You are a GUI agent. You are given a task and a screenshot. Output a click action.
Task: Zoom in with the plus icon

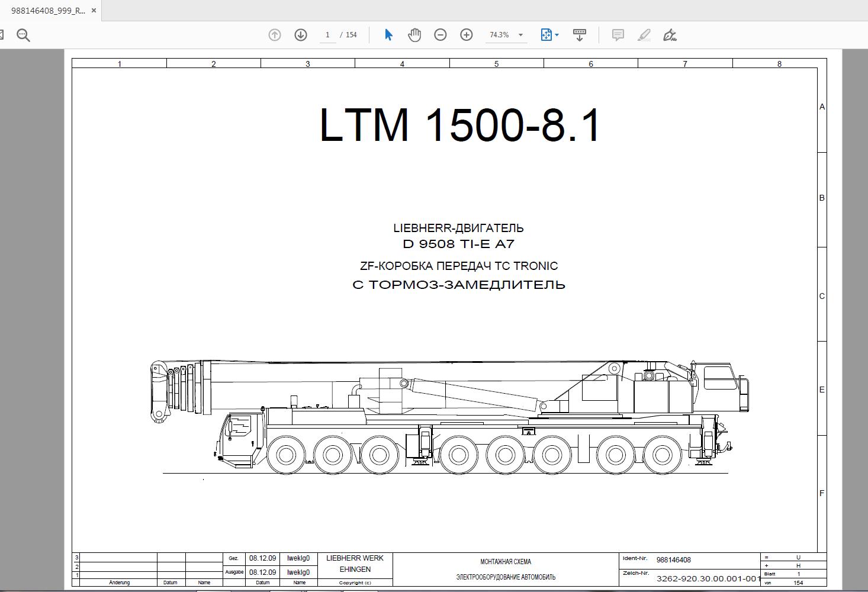coord(467,34)
